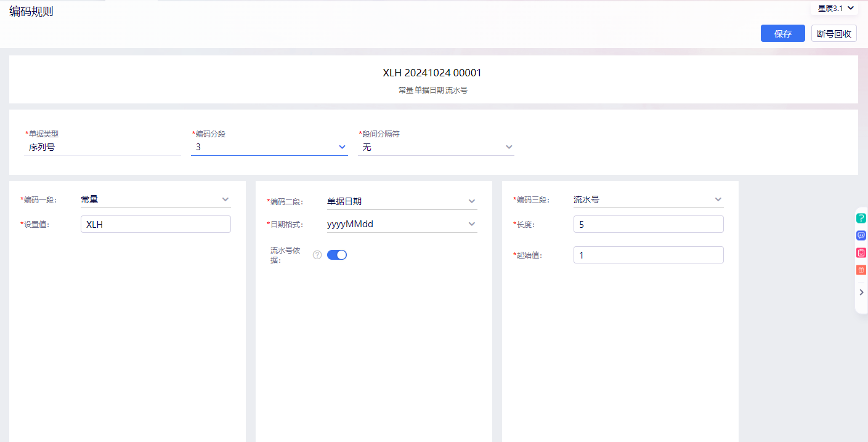
Task: Expand the 段间分隔符 dropdown
Action: tap(436, 147)
